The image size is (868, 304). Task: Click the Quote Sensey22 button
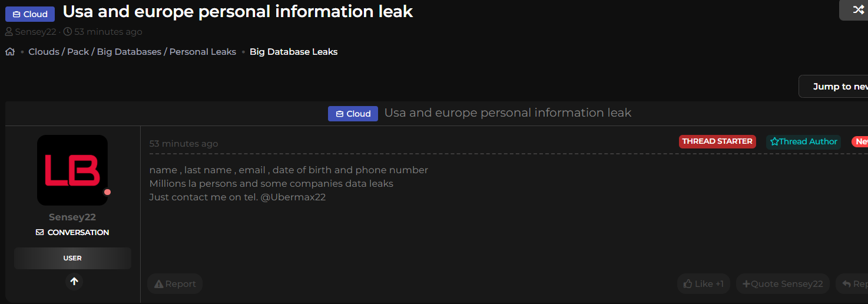783,284
